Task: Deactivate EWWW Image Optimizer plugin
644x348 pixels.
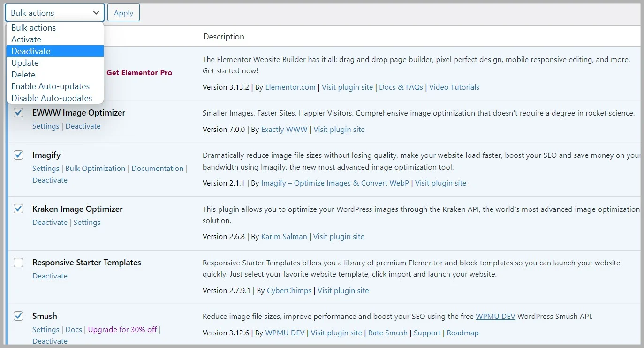Action: pyautogui.click(x=83, y=126)
